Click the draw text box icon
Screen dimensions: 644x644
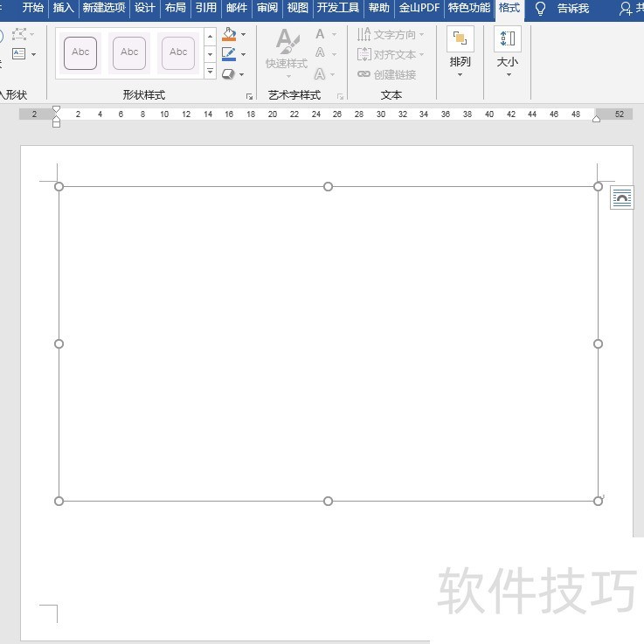(19, 54)
